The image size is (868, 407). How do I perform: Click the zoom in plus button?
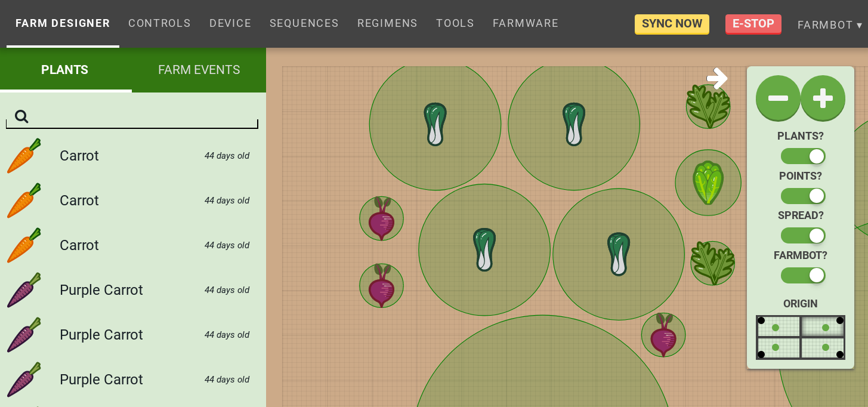[823, 98]
